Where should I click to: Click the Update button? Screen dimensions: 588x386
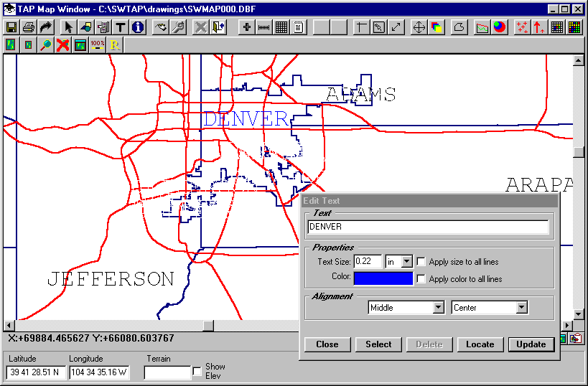click(x=531, y=344)
